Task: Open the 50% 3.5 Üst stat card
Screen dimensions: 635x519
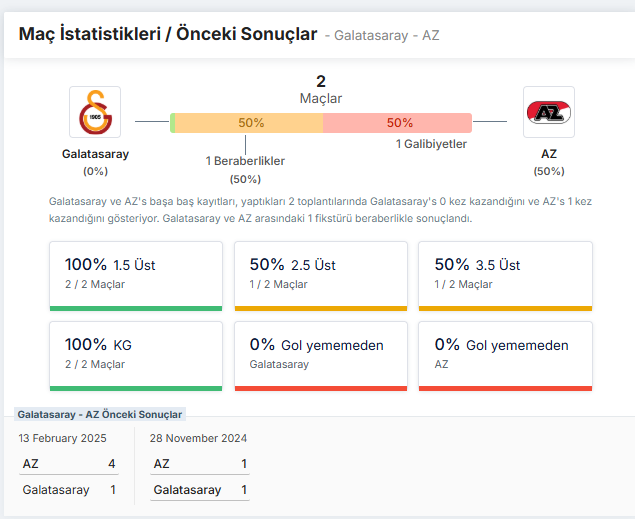Action: 505,276
